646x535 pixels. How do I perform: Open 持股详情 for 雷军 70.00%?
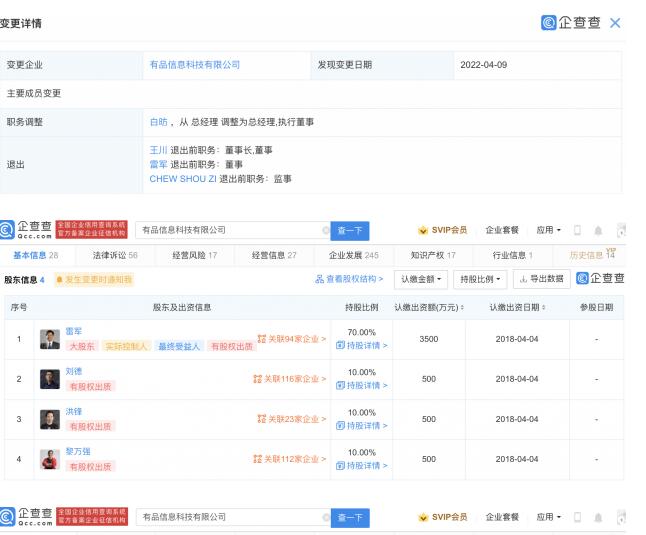click(362, 345)
